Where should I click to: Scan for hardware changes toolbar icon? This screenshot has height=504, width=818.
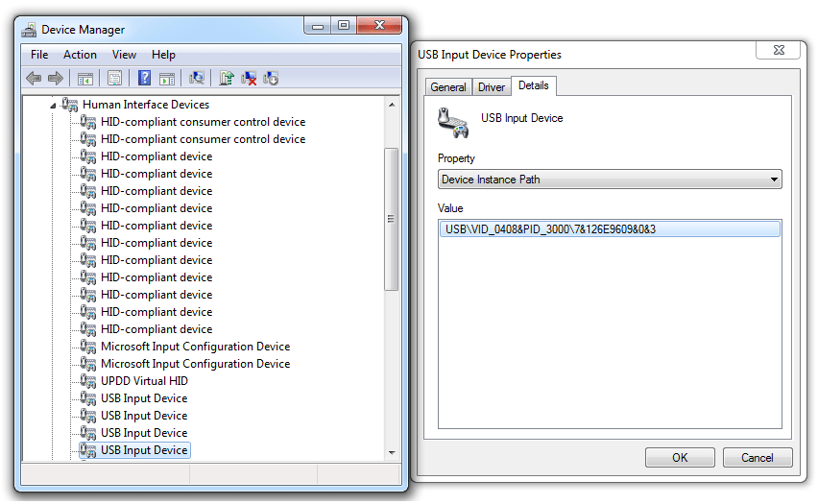click(x=197, y=79)
